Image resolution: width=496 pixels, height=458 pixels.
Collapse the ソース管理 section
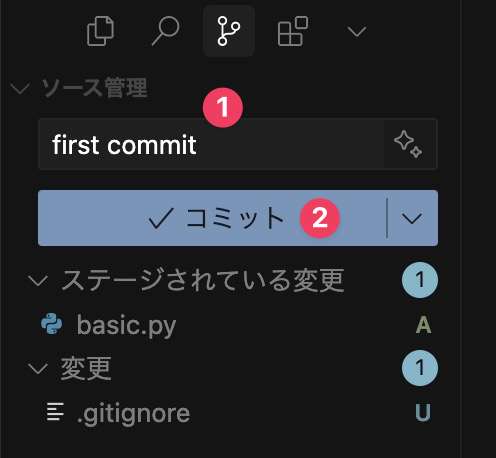(x=20, y=89)
